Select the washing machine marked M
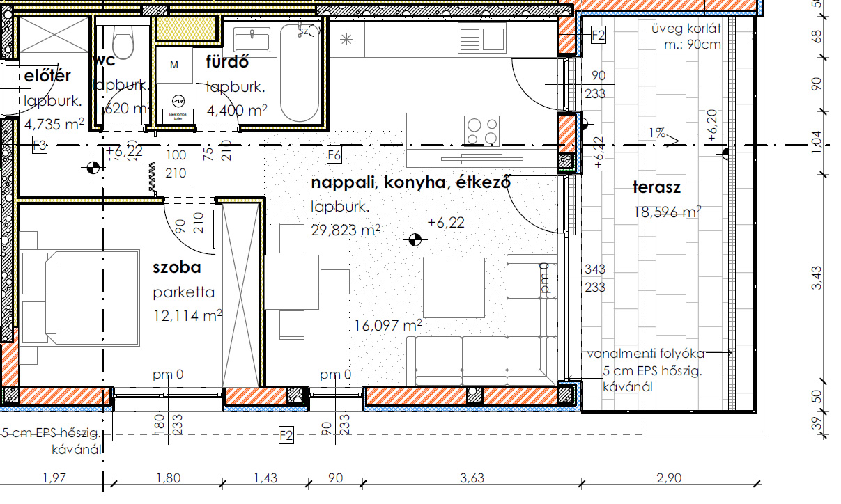The width and height of the screenshot is (841, 504). [x=174, y=65]
